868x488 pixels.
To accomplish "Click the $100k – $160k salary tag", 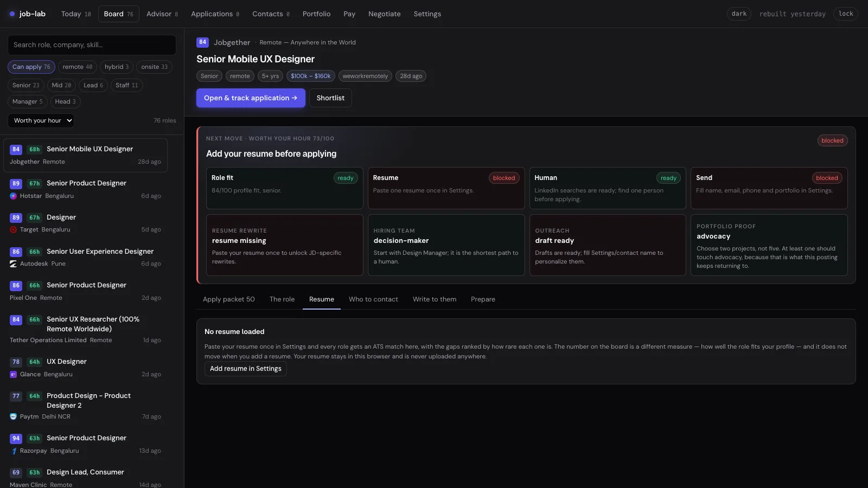I will tap(311, 76).
